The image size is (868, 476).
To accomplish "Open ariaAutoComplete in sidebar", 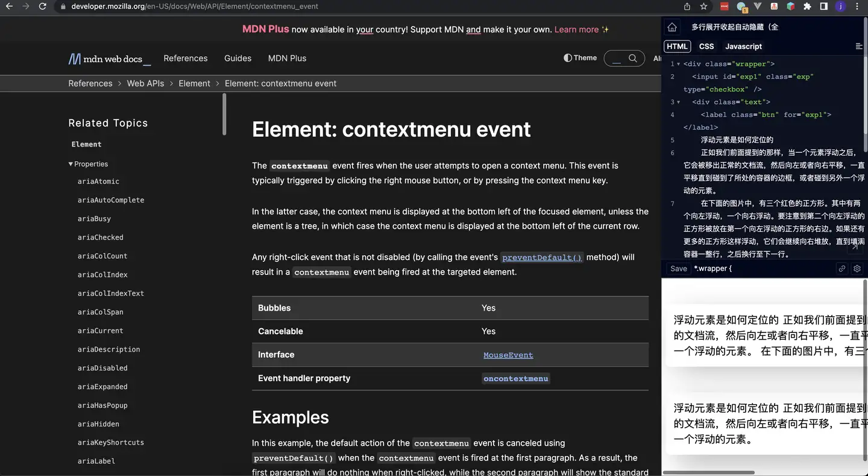I will [x=111, y=200].
